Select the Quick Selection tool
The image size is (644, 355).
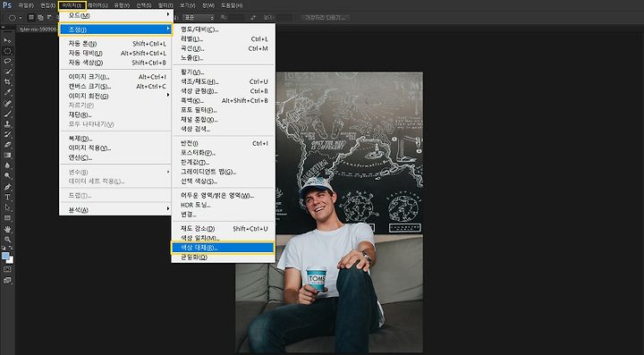tap(7, 72)
